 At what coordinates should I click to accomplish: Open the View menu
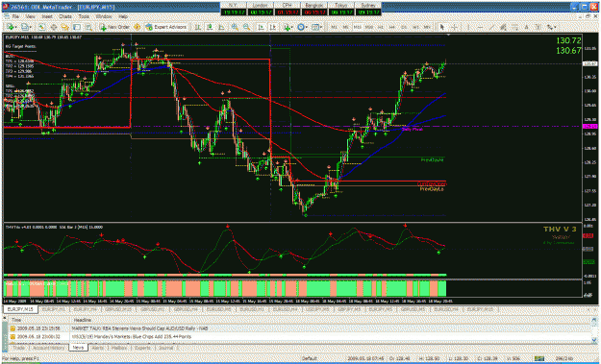coord(30,17)
